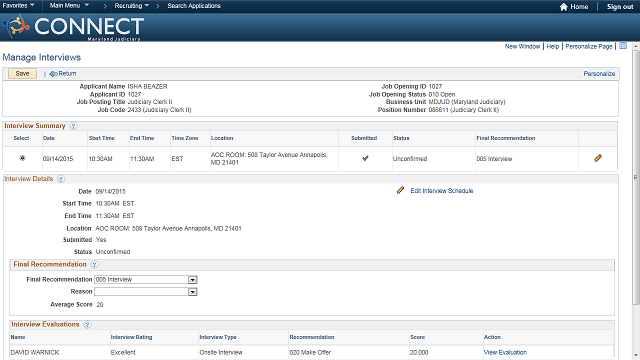Open the Final Recommendation dropdown arrow
Image resolution: width=640 pixels, height=360 pixels.
click(193, 280)
